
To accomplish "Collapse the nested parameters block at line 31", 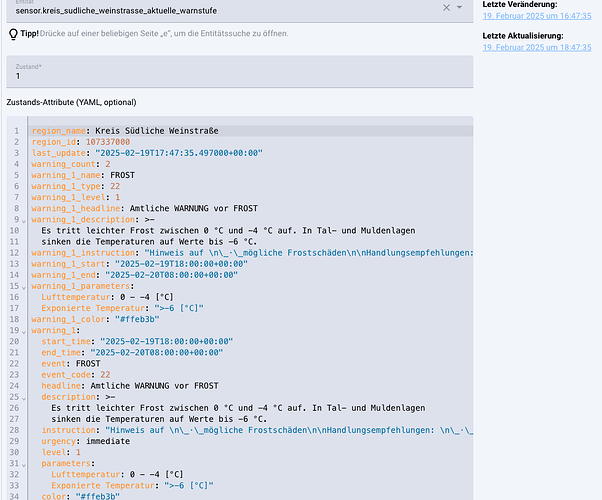I will pos(24,462).
